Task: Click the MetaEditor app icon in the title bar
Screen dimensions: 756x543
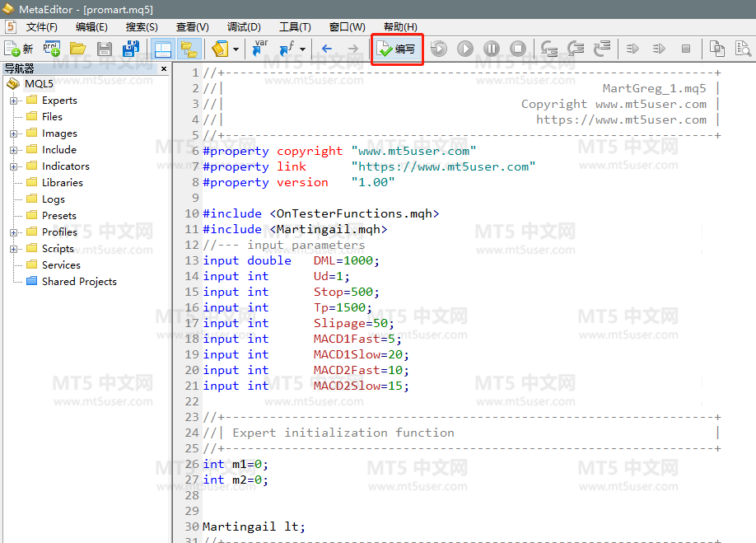Action: click(x=8, y=9)
